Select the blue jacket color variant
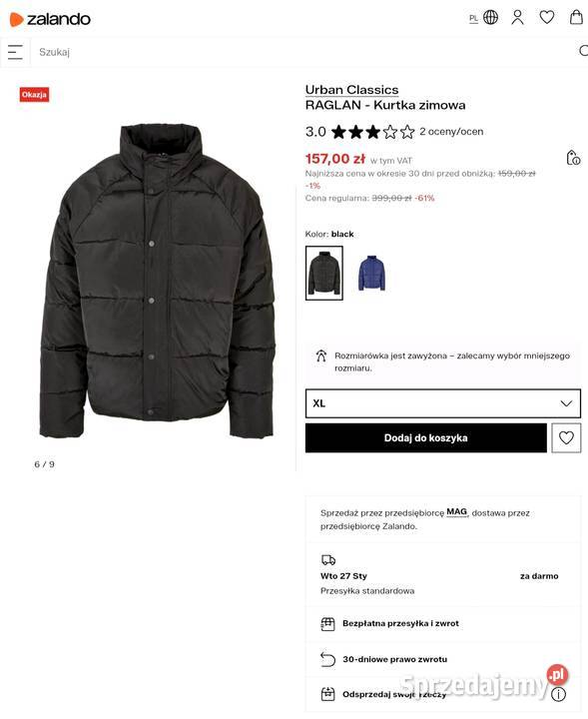 click(x=371, y=273)
